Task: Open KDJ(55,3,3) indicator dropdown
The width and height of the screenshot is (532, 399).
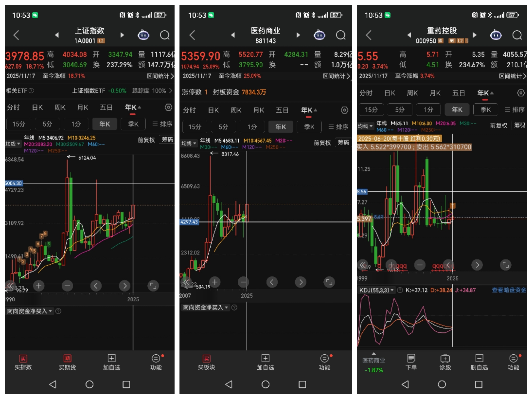Action: point(376,290)
